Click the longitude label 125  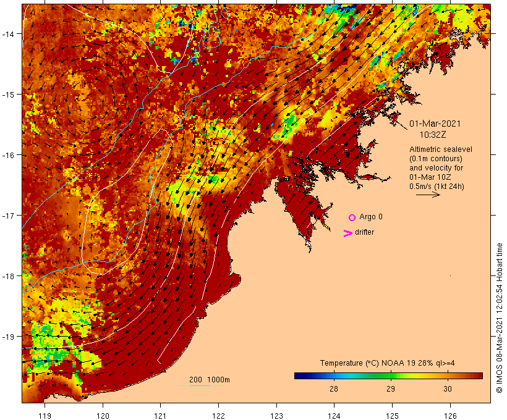392,416
